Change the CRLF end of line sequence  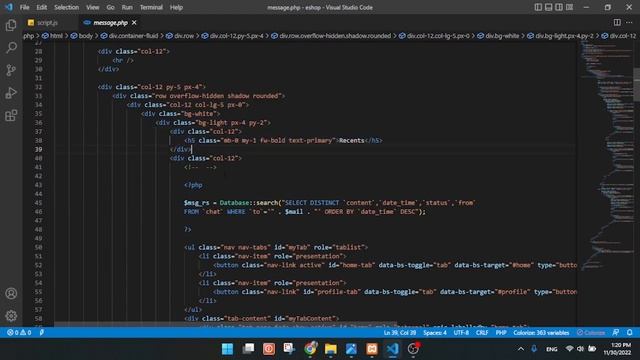[x=482, y=333]
